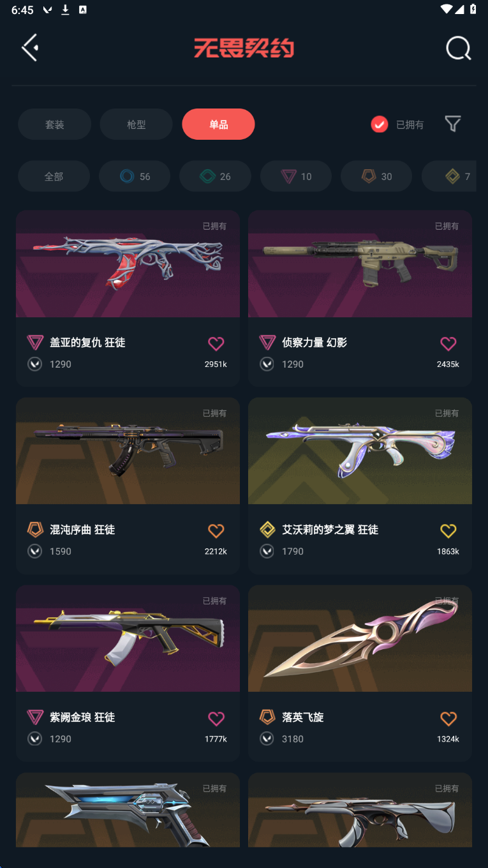Image resolution: width=488 pixels, height=868 pixels.
Task: Select the orange tier filter showing 30
Action: pyautogui.click(x=376, y=176)
